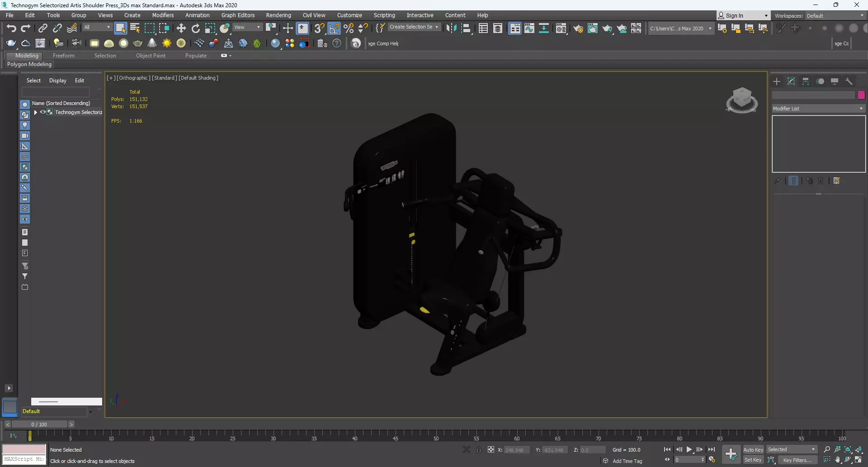Toggle Display Geometry filter in Scene Explorer
Image resolution: width=868 pixels, height=467 pixels.
[25, 105]
